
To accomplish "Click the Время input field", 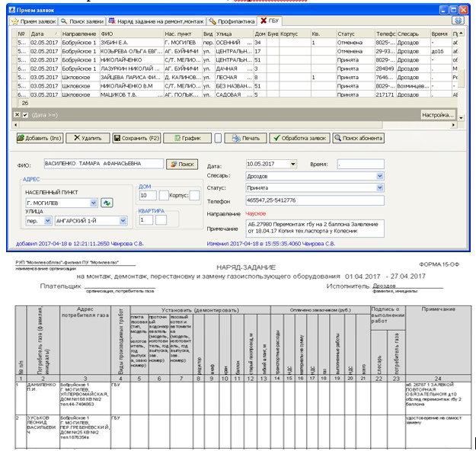I will [x=361, y=164].
